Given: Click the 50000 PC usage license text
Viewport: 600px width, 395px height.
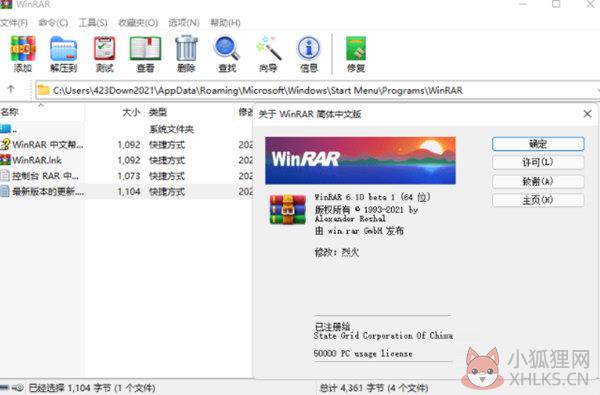Looking at the screenshot, I should (363, 353).
